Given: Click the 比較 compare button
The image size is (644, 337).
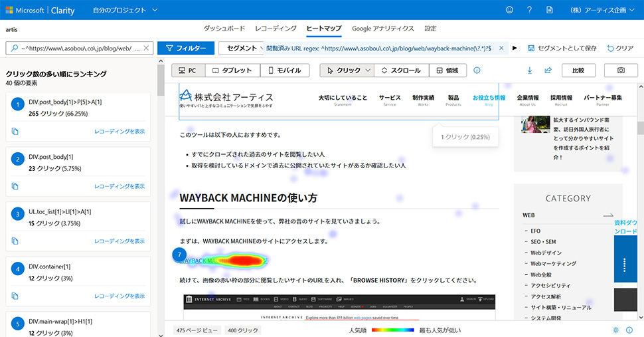Looking at the screenshot, I should pos(578,70).
